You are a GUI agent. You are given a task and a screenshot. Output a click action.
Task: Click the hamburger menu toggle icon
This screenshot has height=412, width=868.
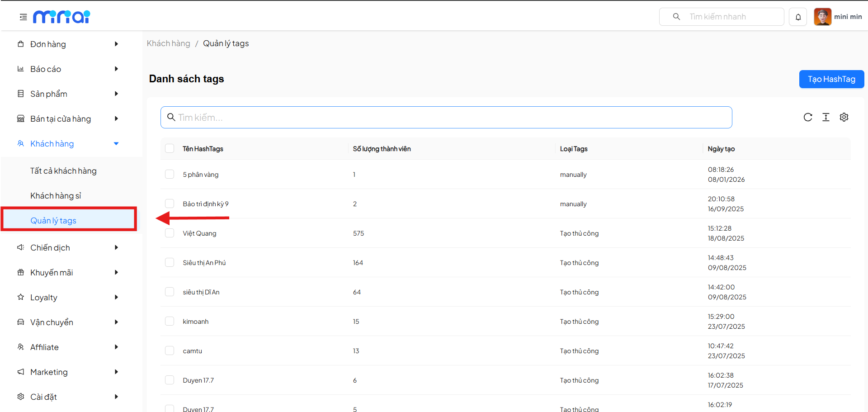(x=23, y=17)
